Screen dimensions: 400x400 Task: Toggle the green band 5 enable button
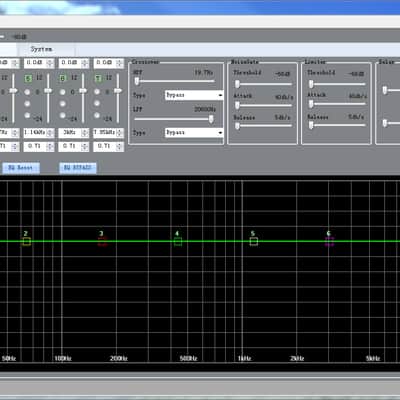28,78
